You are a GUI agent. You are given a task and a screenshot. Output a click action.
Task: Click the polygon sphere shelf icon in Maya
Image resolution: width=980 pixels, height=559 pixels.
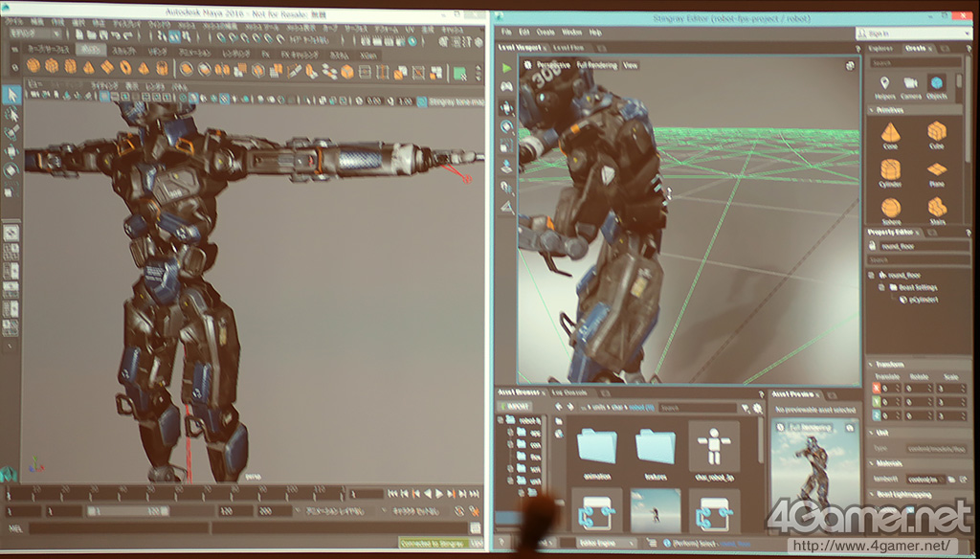[33, 66]
